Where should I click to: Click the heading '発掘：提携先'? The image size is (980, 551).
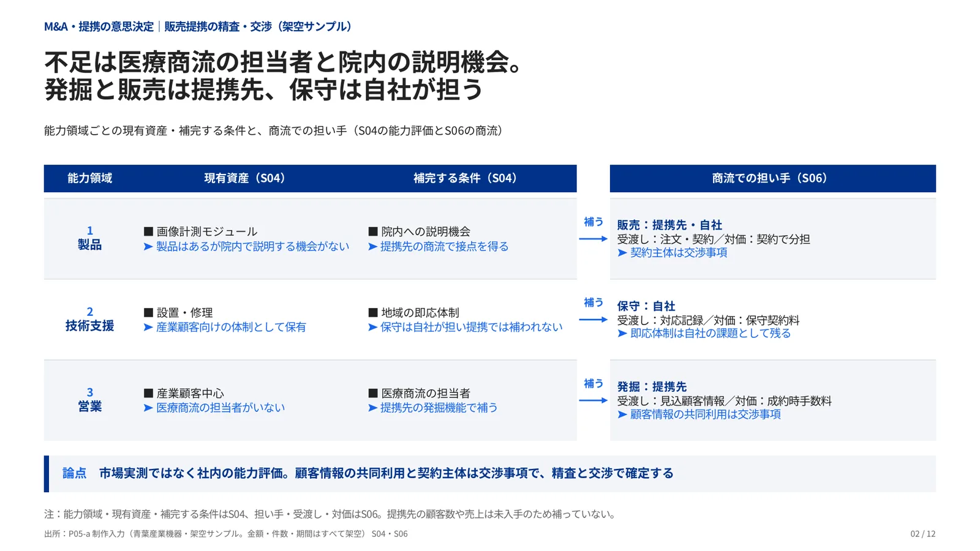(652, 386)
